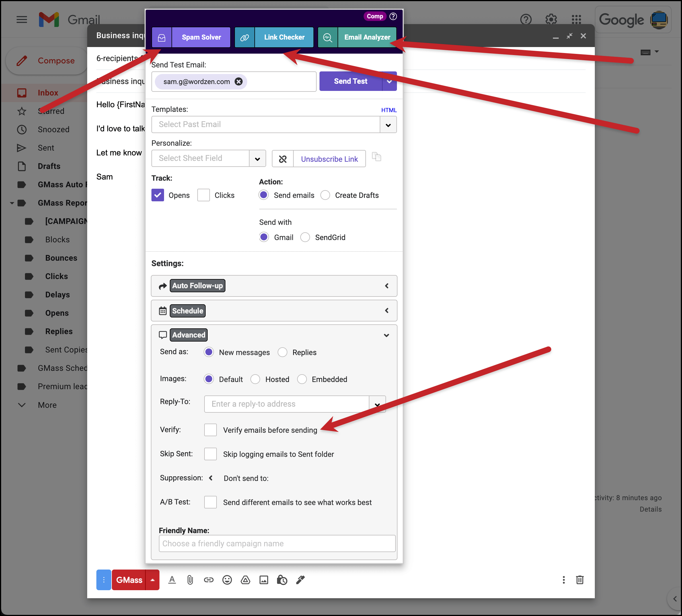This screenshot has height=616, width=682.
Task: Click the Email Analyzer magnifier icon
Action: click(x=328, y=38)
